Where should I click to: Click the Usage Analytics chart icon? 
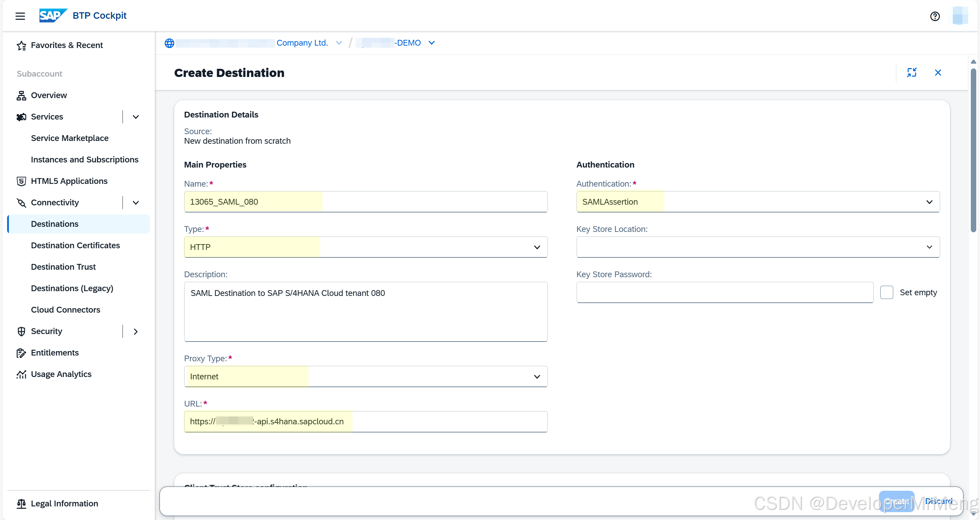coord(21,374)
